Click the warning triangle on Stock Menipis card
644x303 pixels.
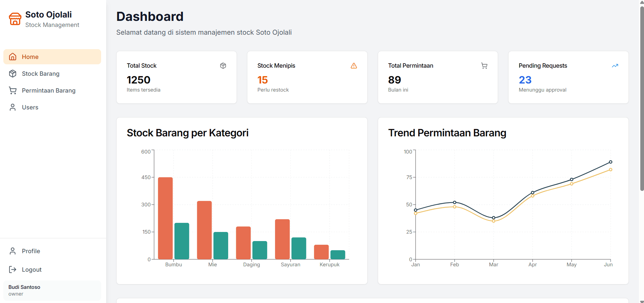point(354,66)
